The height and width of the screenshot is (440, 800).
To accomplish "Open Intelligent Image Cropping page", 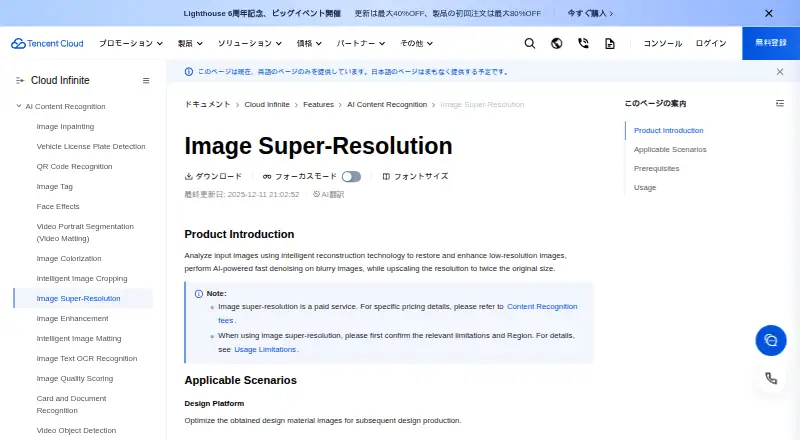I will pyautogui.click(x=82, y=279).
